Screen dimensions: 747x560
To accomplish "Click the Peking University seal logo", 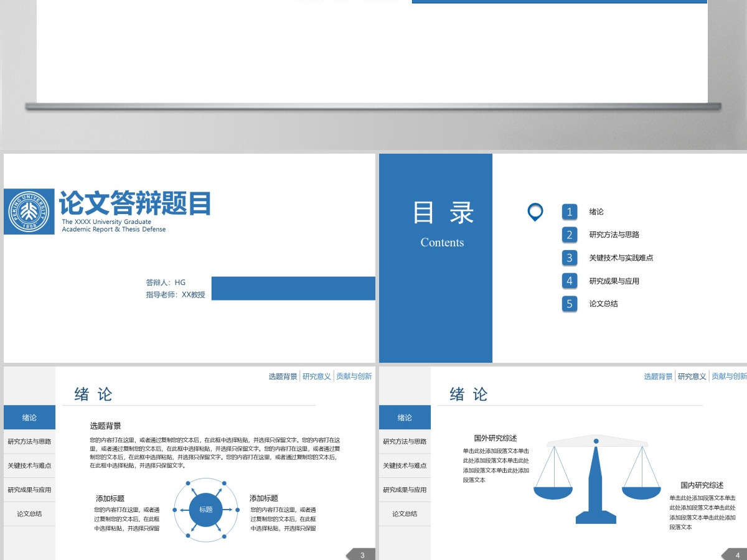I will click(x=29, y=212).
